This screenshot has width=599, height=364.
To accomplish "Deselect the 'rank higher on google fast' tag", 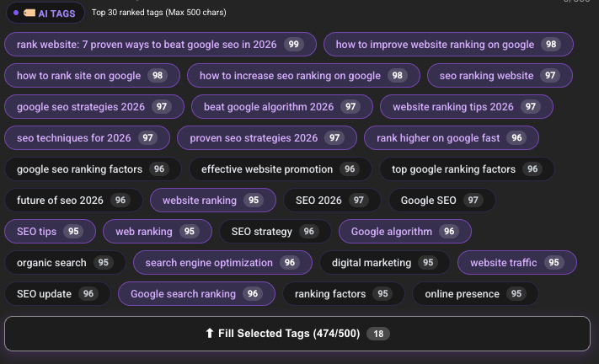I will tap(452, 138).
